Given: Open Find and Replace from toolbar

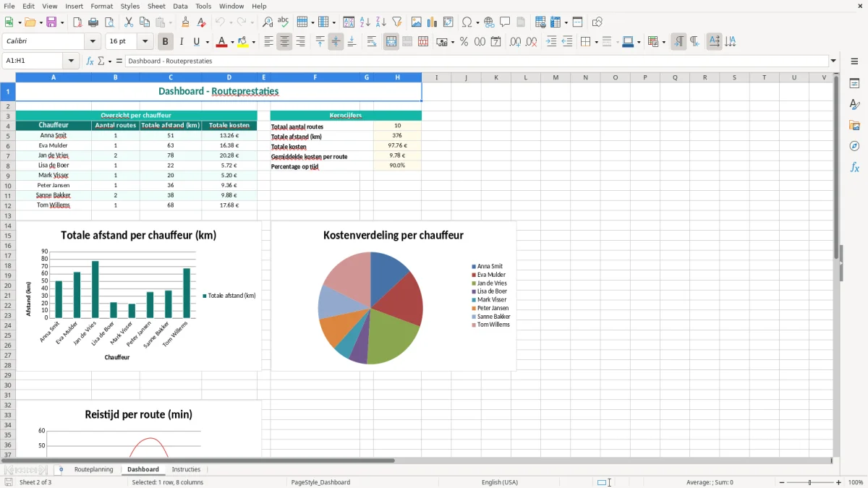Looking at the screenshot, I should pos(268,22).
